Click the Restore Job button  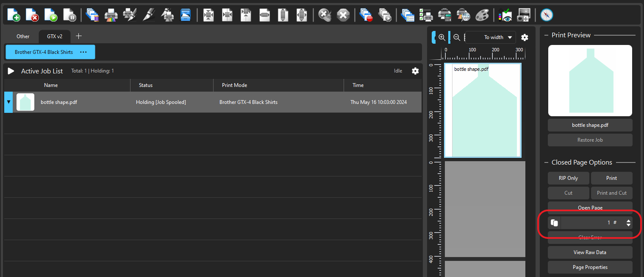[x=590, y=140]
